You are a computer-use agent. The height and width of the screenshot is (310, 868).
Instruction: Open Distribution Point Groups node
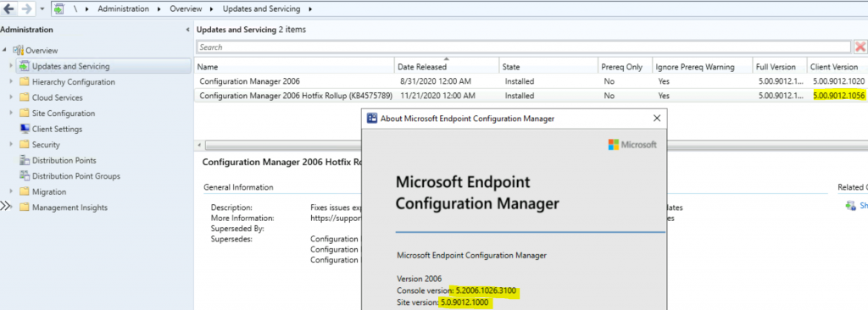tap(75, 176)
